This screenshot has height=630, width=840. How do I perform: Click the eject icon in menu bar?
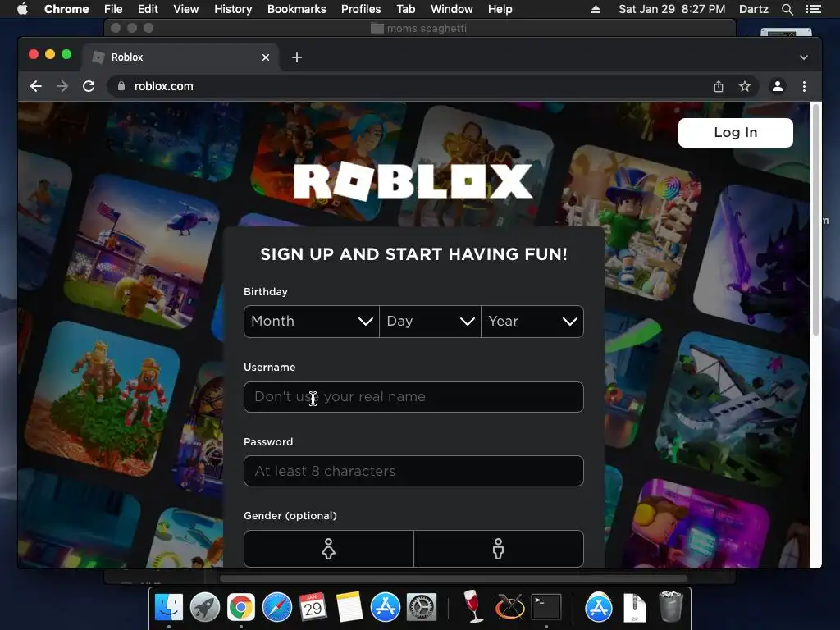click(x=596, y=9)
